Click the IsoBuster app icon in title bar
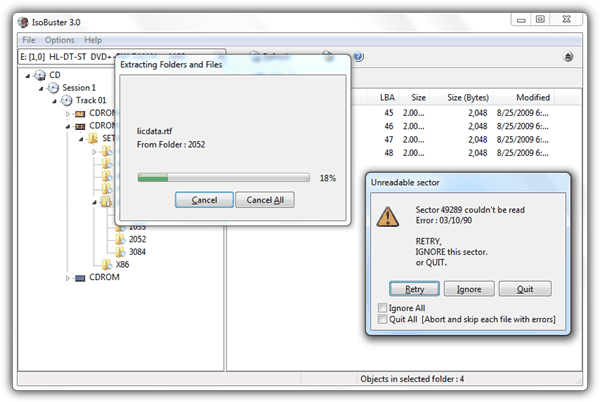The width and height of the screenshot is (600, 402). tap(23, 22)
